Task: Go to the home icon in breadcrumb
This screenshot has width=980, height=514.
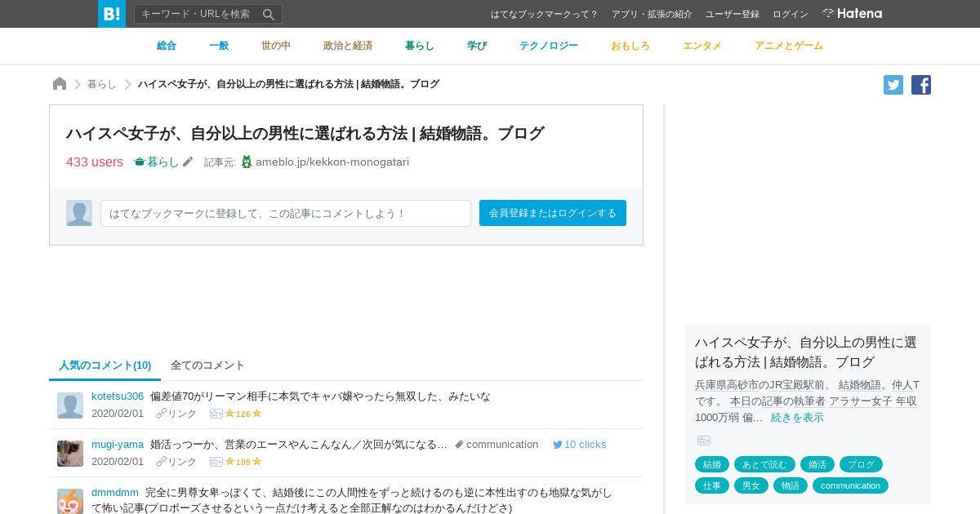Action: click(x=60, y=83)
